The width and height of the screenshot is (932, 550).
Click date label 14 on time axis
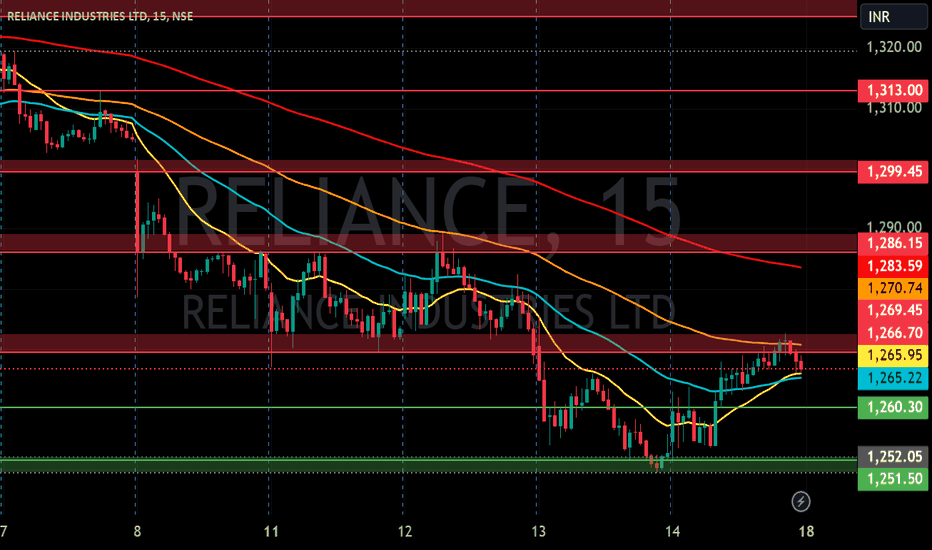672,531
